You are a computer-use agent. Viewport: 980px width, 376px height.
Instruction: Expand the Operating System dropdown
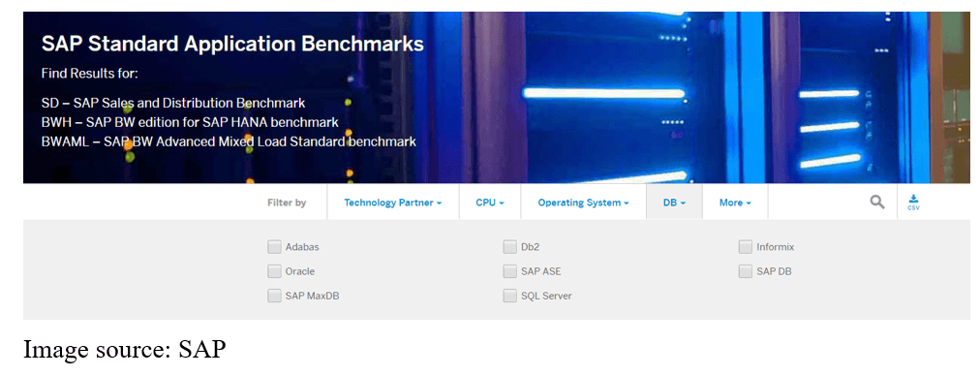tap(584, 203)
